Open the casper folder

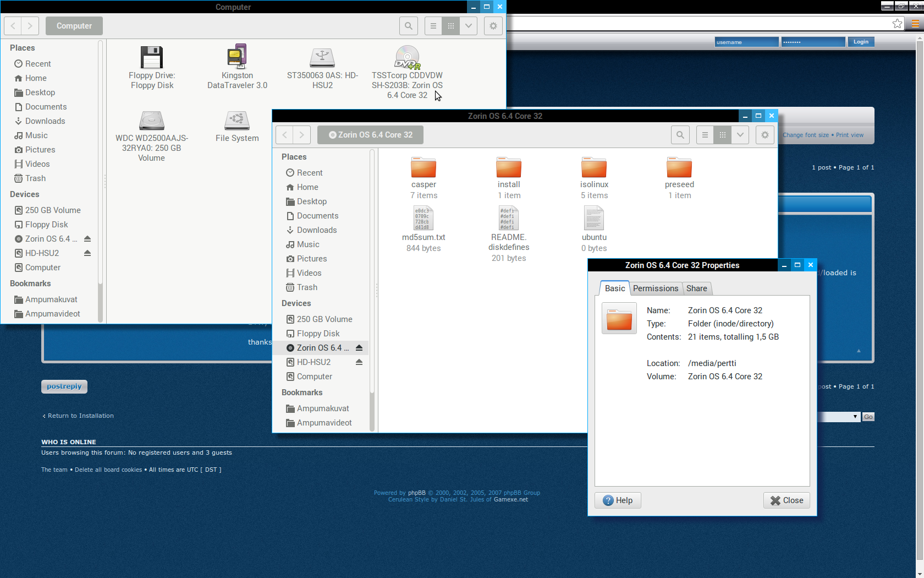point(424,167)
